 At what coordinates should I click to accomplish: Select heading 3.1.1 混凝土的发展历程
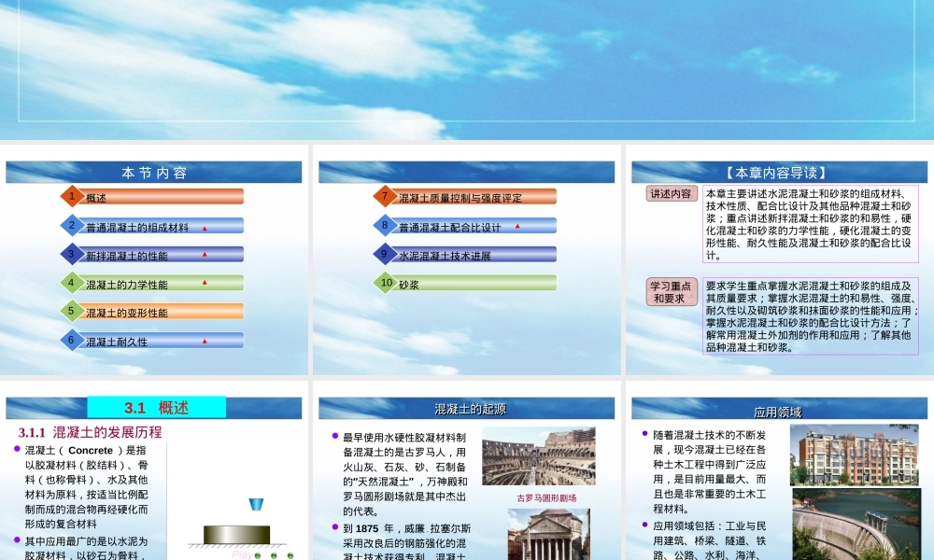(90, 432)
